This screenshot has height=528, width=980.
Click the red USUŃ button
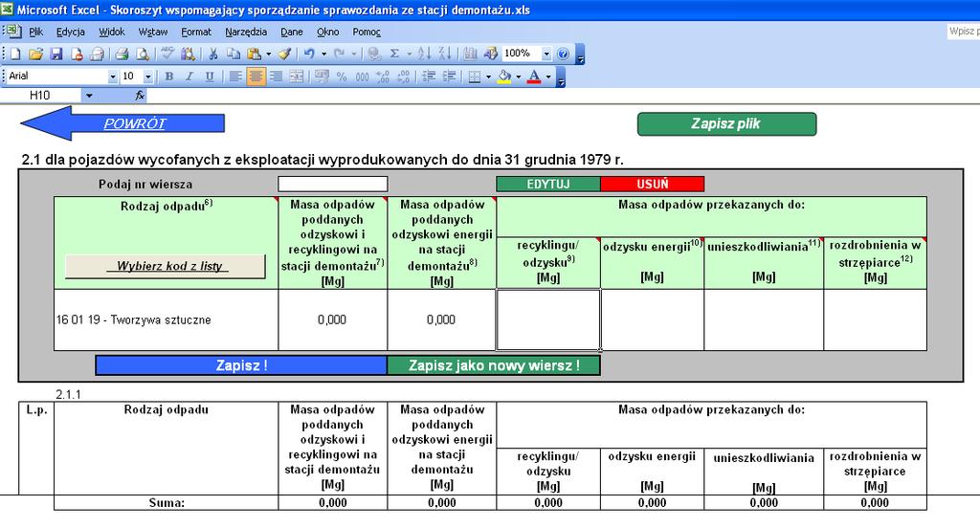pyautogui.click(x=653, y=184)
